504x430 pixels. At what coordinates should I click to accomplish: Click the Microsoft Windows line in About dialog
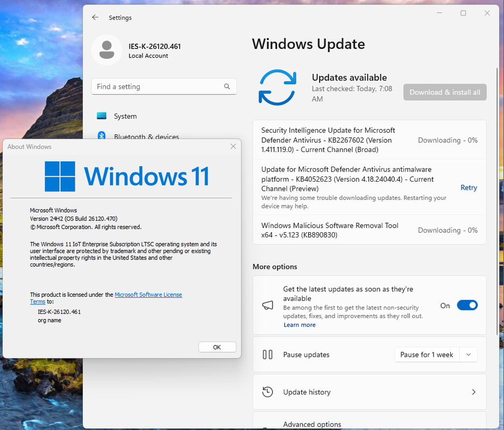(x=53, y=210)
